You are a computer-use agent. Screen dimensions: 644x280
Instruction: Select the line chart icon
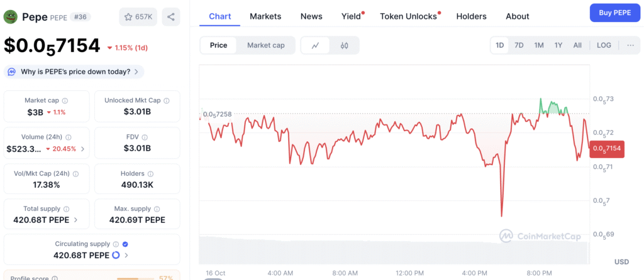315,45
